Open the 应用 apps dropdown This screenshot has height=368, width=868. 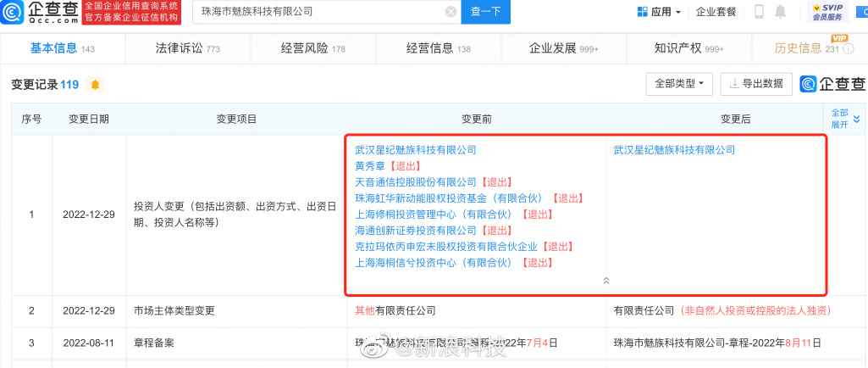click(659, 12)
